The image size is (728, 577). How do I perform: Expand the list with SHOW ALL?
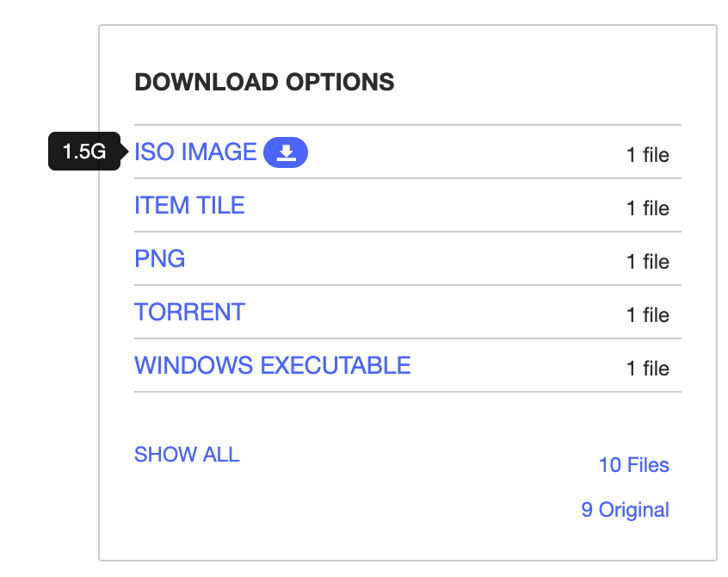point(187,455)
